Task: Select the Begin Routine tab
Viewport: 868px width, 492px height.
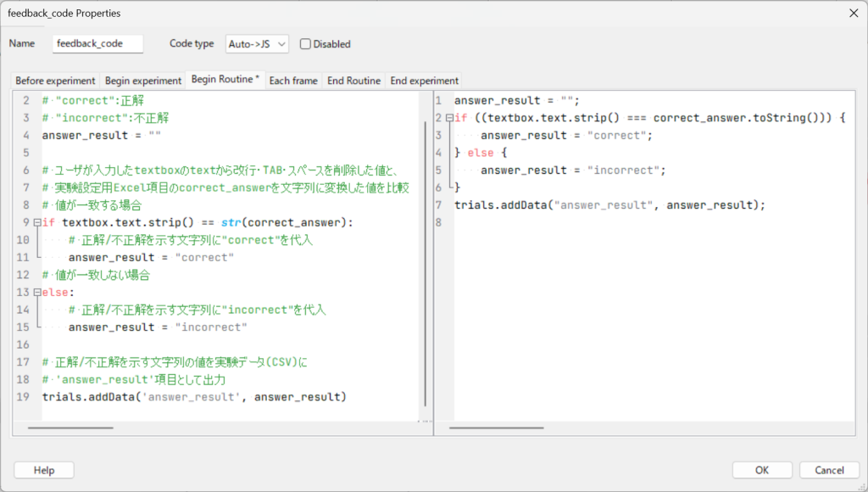Action: click(x=225, y=80)
